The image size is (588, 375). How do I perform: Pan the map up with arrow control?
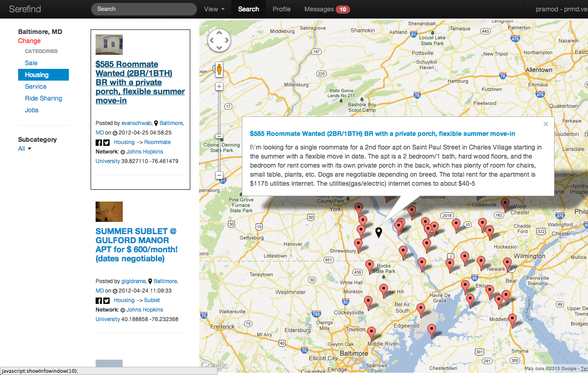point(219,33)
